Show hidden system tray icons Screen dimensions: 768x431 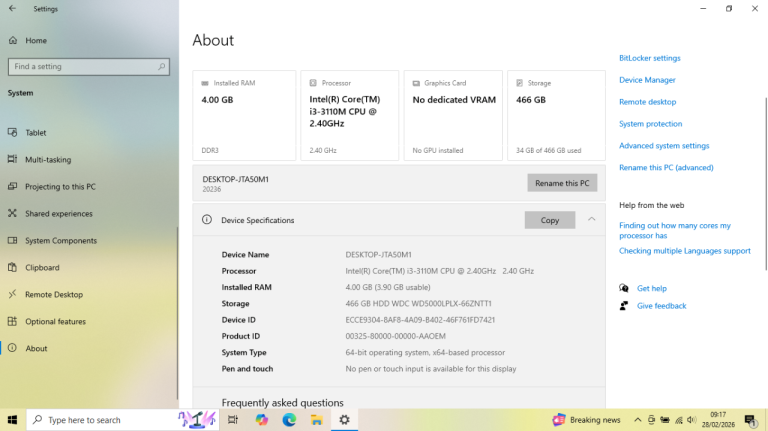click(639, 420)
